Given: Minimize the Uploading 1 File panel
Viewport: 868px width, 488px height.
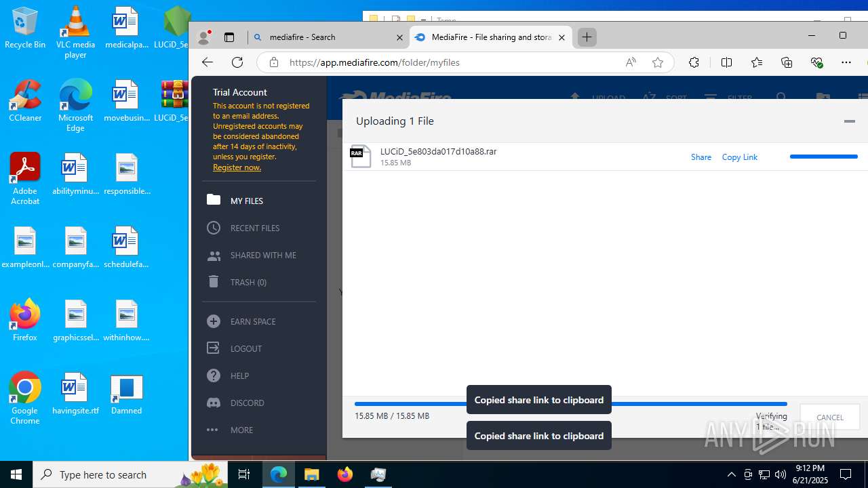Looking at the screenshot, I should (x=849, y=121).
